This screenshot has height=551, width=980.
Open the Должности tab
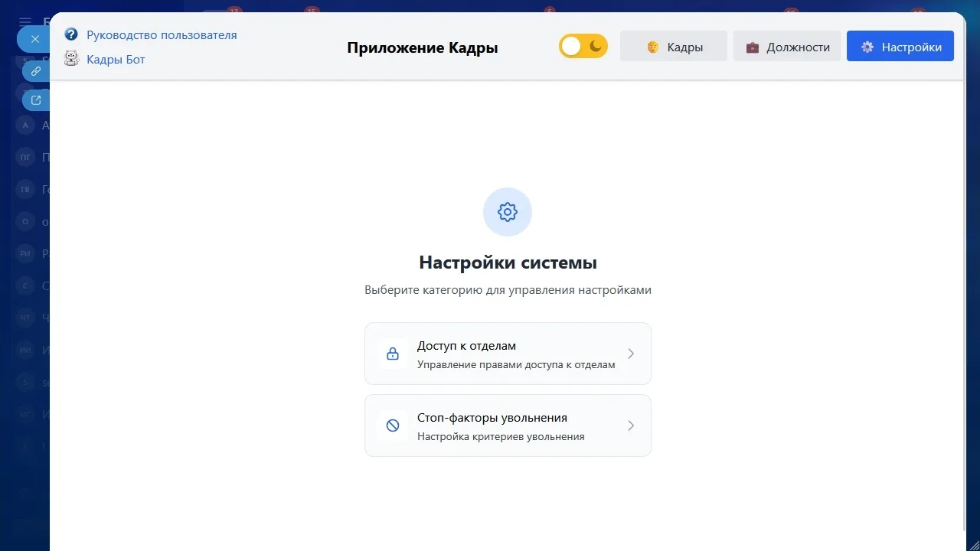pyautogui.click(x=787, y=47)
